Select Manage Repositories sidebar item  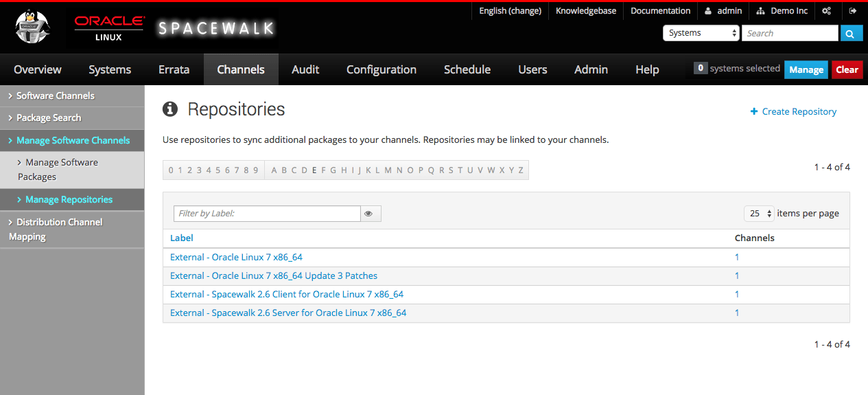click(x=72, y=199)
